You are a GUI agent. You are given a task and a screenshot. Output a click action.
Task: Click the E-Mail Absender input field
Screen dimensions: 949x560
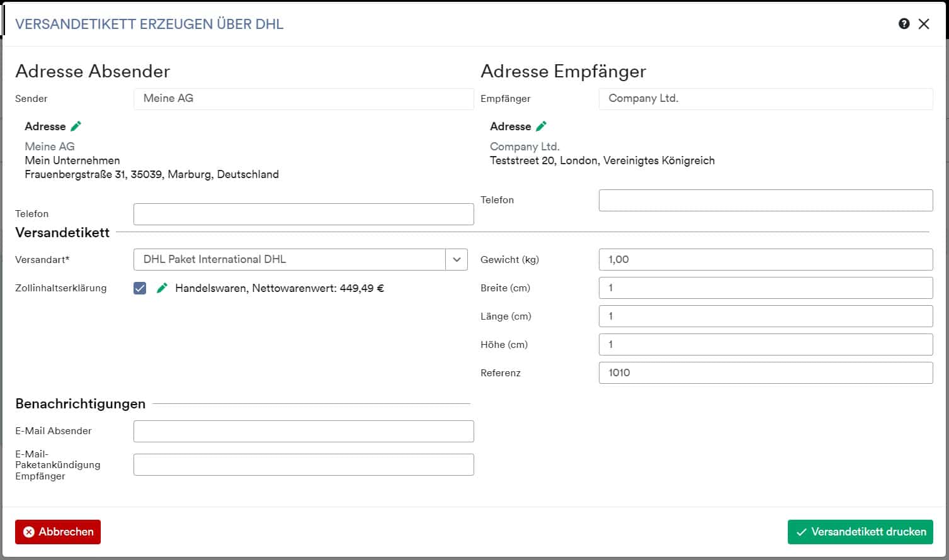[x=304, y=431]
